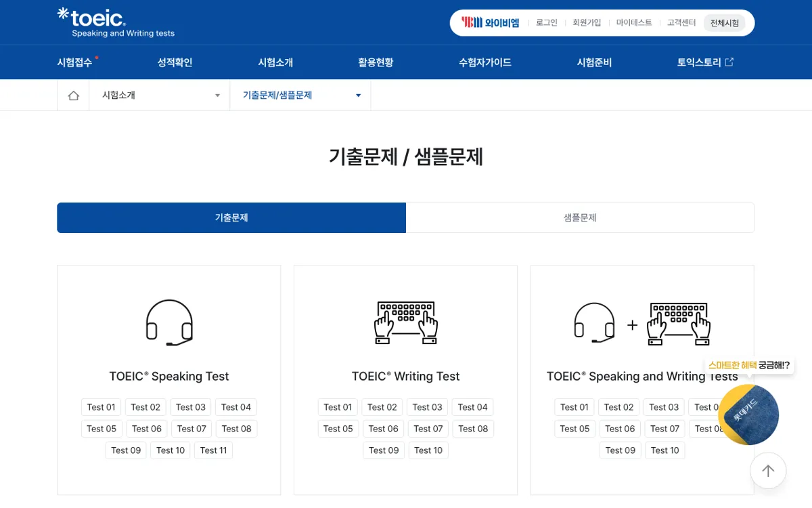The height and width of the screenshot is (508, 812).
Task: Open Speaking Test 03
Action: tap(191, 407)
